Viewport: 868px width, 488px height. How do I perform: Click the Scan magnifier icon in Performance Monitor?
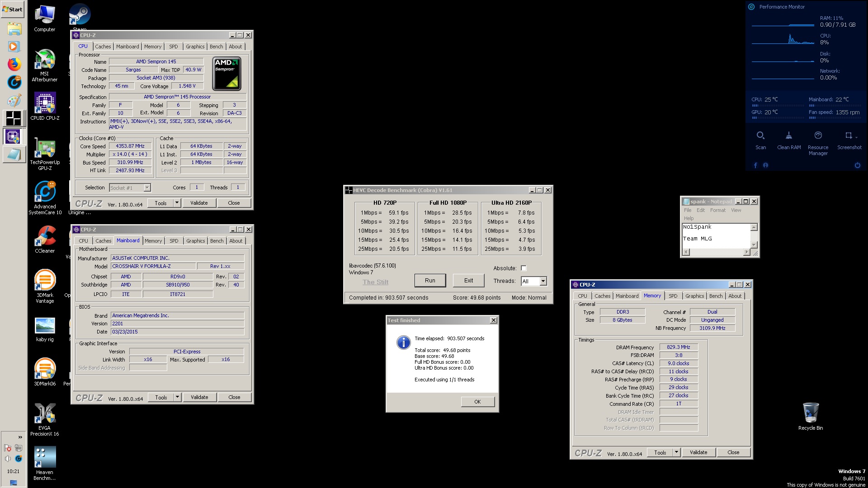click(x=760, y=136)
